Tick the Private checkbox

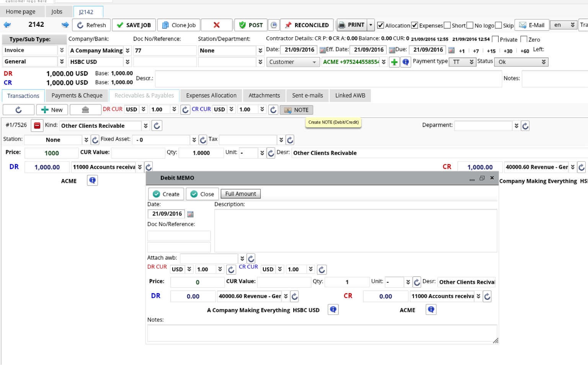[x=495, y=39]
